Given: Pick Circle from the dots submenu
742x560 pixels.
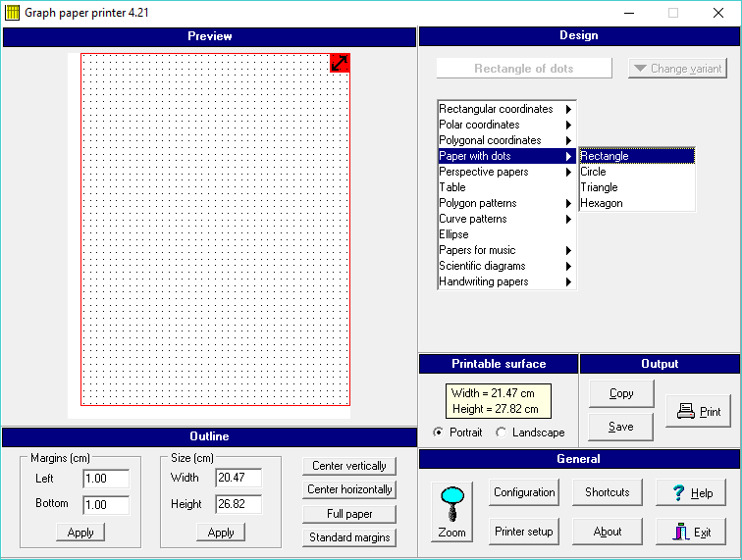Looking at the screenshot, I should click(637, 172).
